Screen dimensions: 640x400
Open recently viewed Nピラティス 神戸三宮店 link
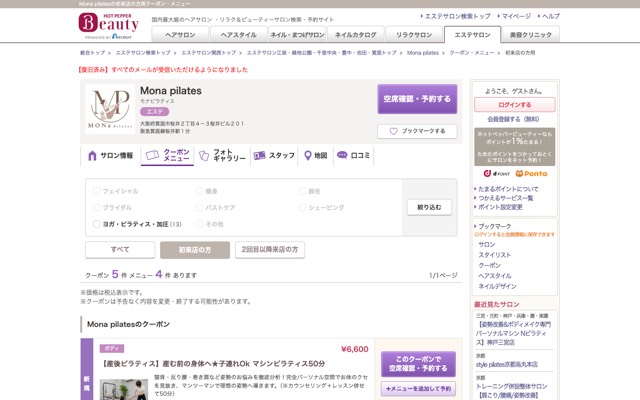513,333
